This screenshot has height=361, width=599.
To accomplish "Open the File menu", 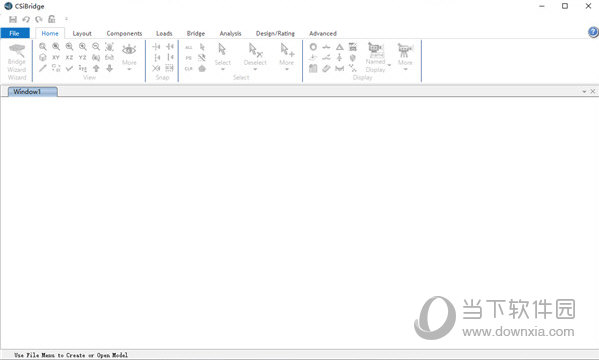I will (x=15, y=33).
